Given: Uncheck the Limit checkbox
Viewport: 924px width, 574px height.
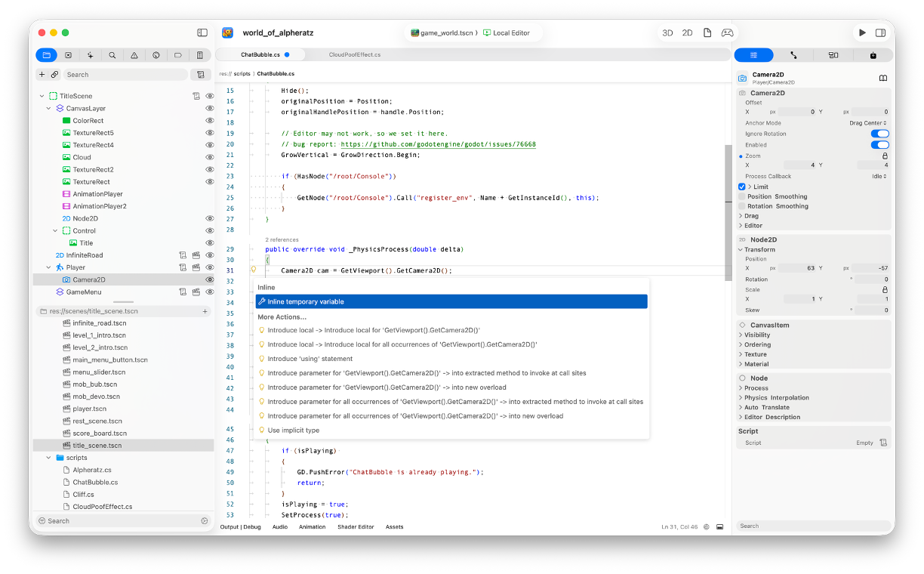Looking at the screenshot, I should point(742,187).
